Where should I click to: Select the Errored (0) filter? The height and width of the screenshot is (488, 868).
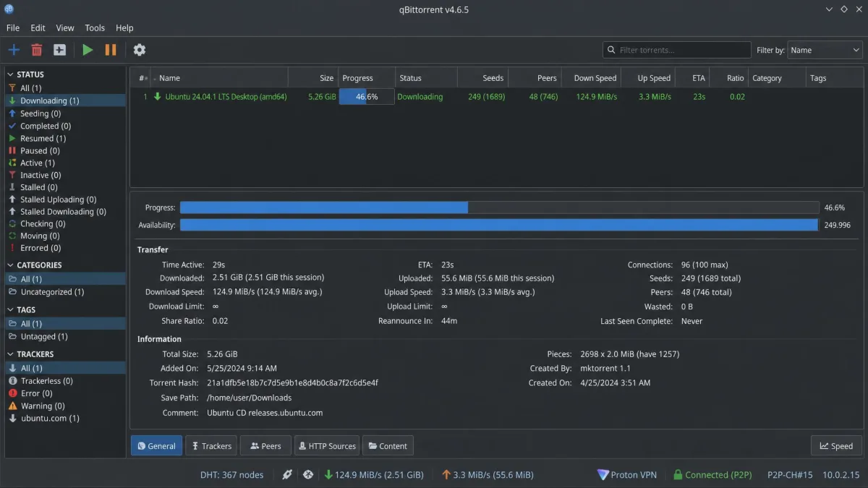tap(65, 248)
